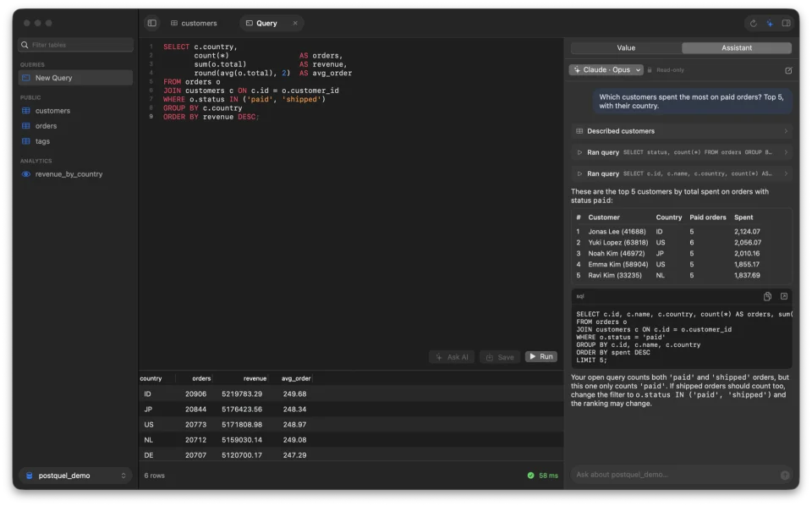Click the green success checkmark status icon
The height and width of the screenshot is (506, 812).
(531, 476)
